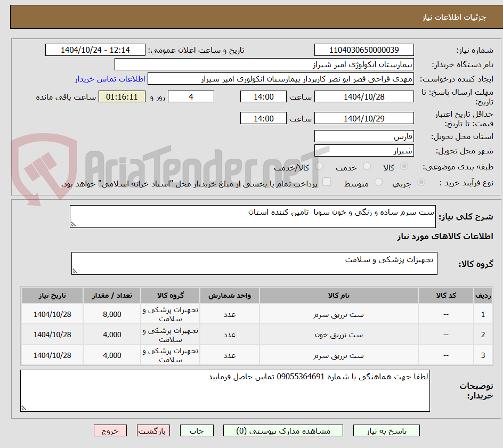Viewport: 503px width, 448px height.
Task: Click ست تزریق سرم in row 3
Action: pos(339,356)
